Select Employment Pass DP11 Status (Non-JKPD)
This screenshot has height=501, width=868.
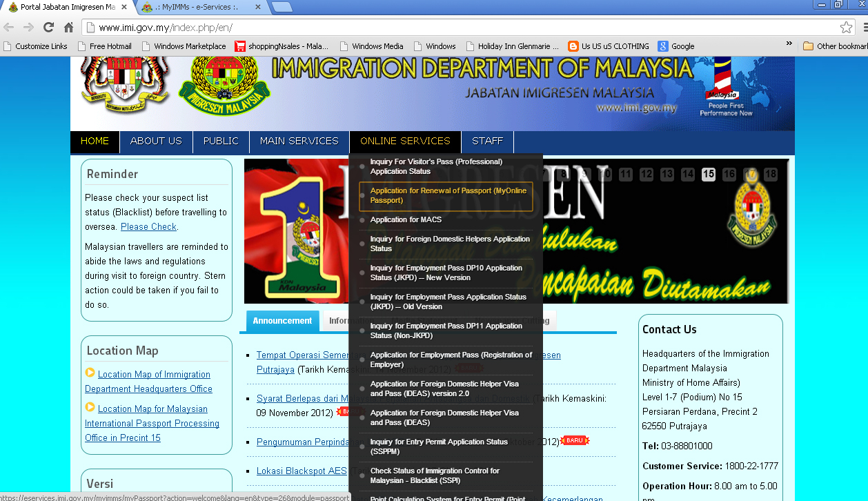click(446, 331)
